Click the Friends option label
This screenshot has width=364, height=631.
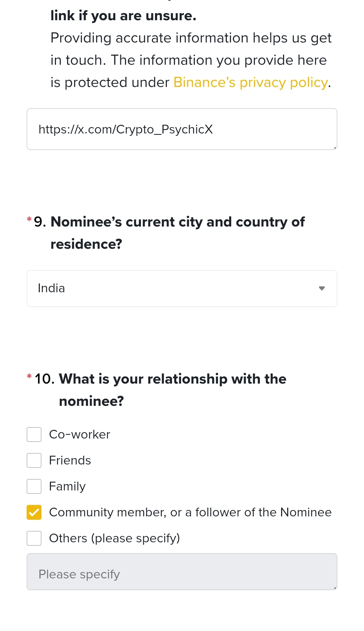(x=70, y=460)
